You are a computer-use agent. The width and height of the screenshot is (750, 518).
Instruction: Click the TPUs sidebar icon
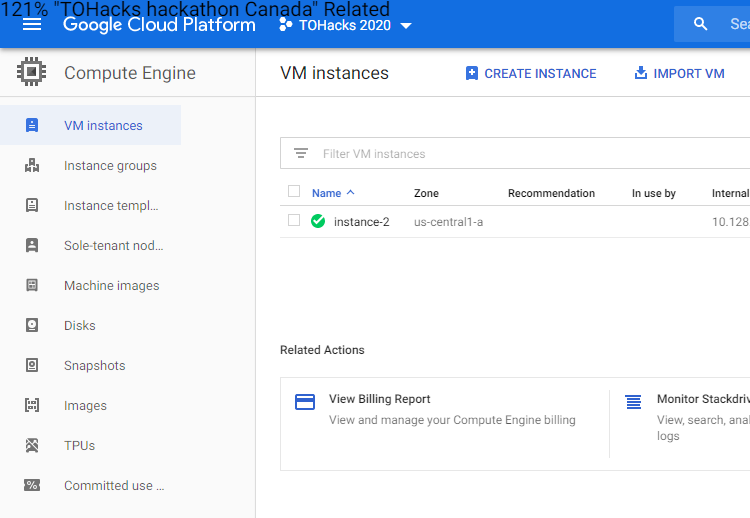point(32,446)
